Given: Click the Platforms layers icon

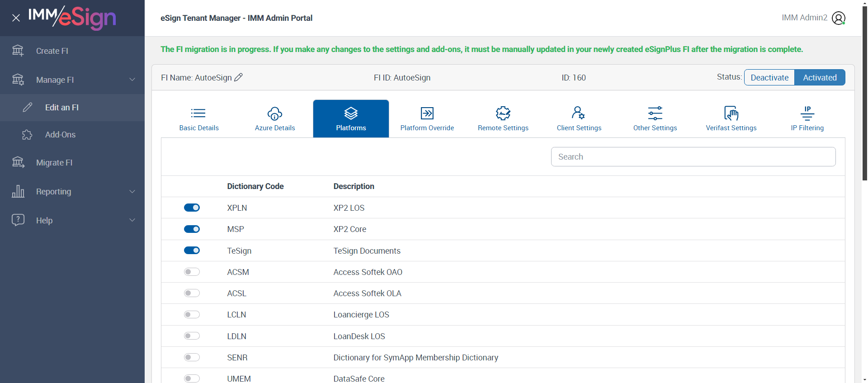Looking at the screenshot, I should [351, 113].
